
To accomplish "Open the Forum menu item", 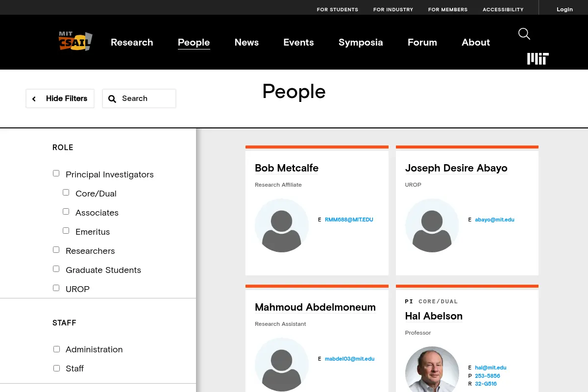I will (422, 42).
